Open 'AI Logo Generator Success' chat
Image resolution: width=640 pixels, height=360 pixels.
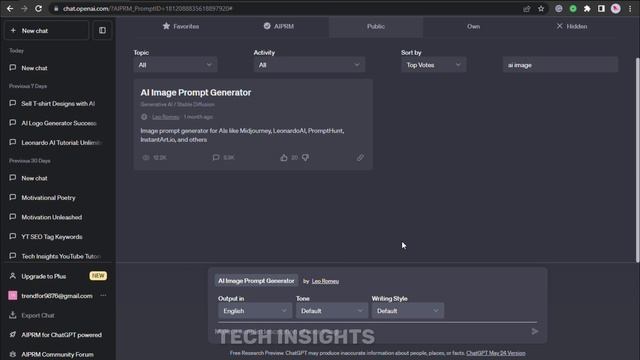click(x=58, y=123)
